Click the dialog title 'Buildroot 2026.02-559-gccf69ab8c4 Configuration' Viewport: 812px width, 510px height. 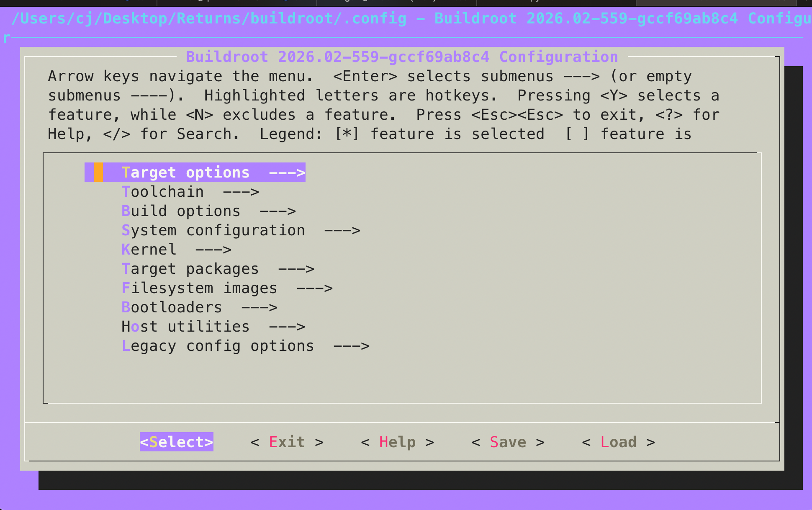(x=402, y=57)
